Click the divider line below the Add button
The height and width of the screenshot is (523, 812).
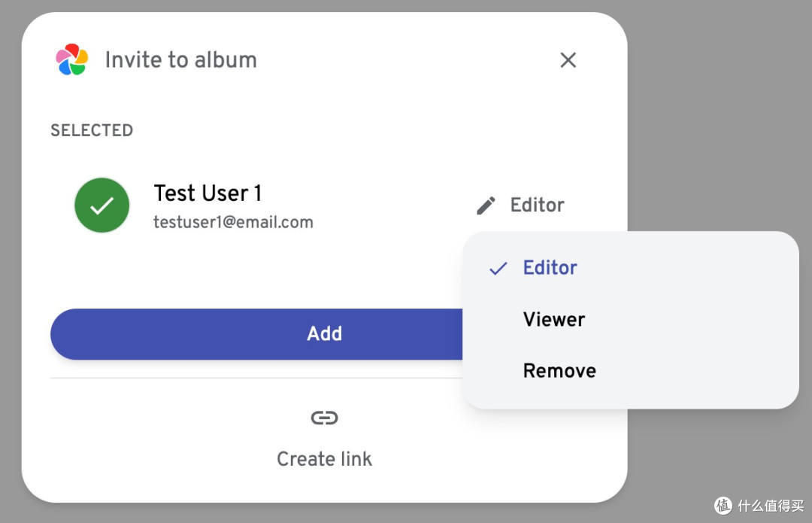coord(256,379)
